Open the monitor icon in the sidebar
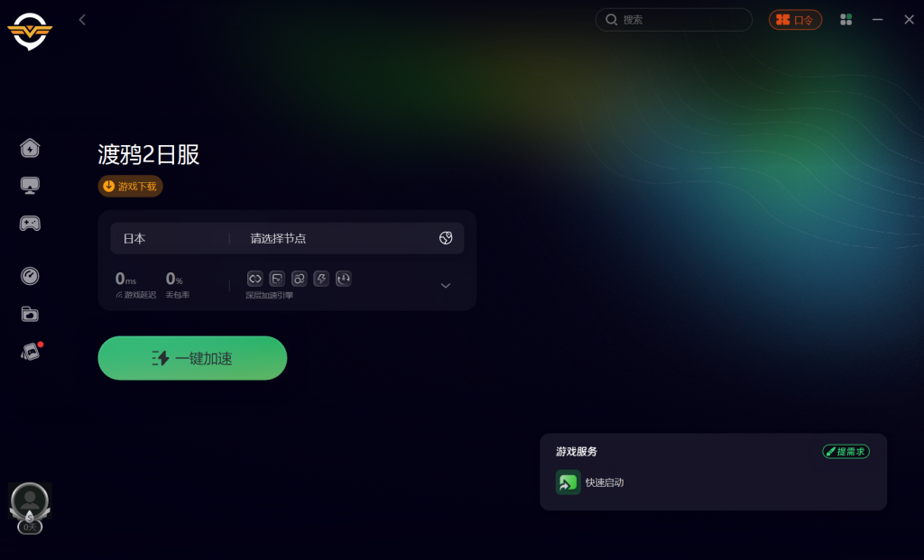 pyautogui.click(x=30, y=186)
